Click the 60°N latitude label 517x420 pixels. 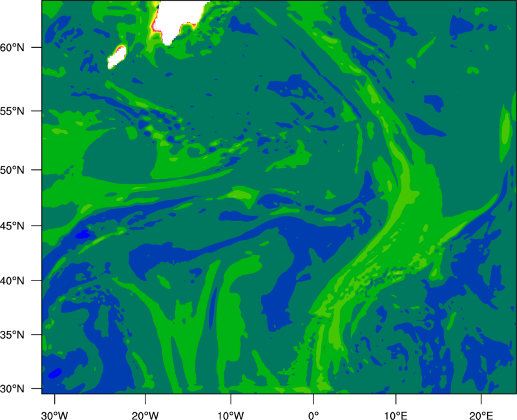tap(12, 48)
